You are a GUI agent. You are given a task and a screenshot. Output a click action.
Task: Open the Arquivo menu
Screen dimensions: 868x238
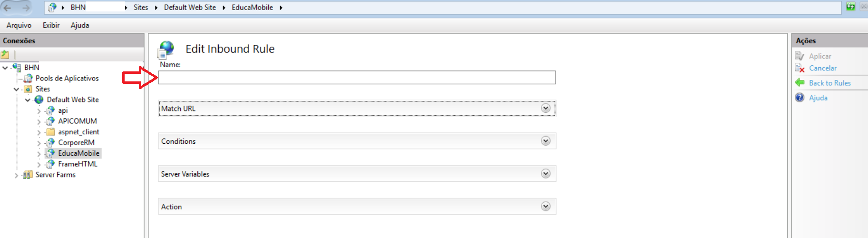click(19, 25)
